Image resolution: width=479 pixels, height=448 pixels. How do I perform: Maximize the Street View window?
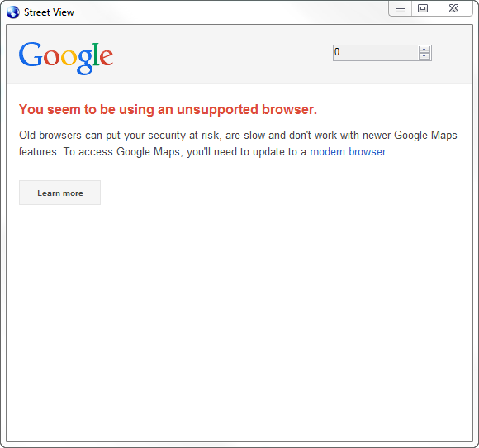tap(423, 8)
